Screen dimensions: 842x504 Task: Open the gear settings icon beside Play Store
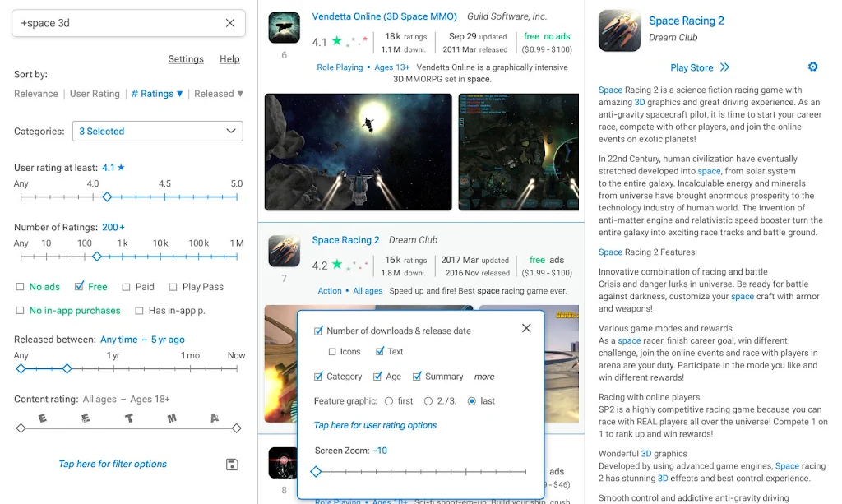(x=812, y=67)
